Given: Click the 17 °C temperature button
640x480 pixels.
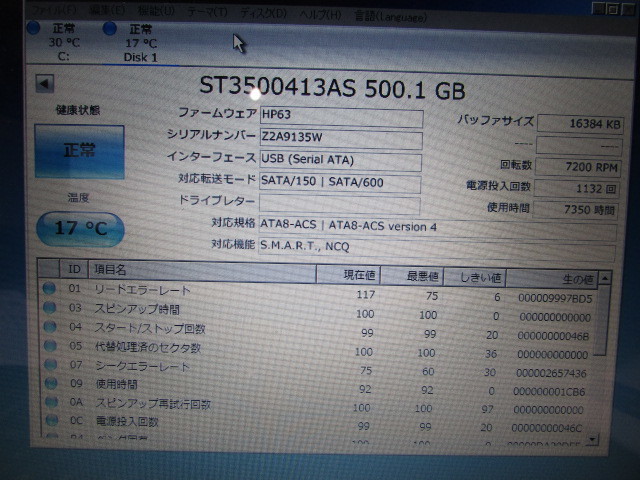Looking at the screenshot, I should tap(80, 229).
